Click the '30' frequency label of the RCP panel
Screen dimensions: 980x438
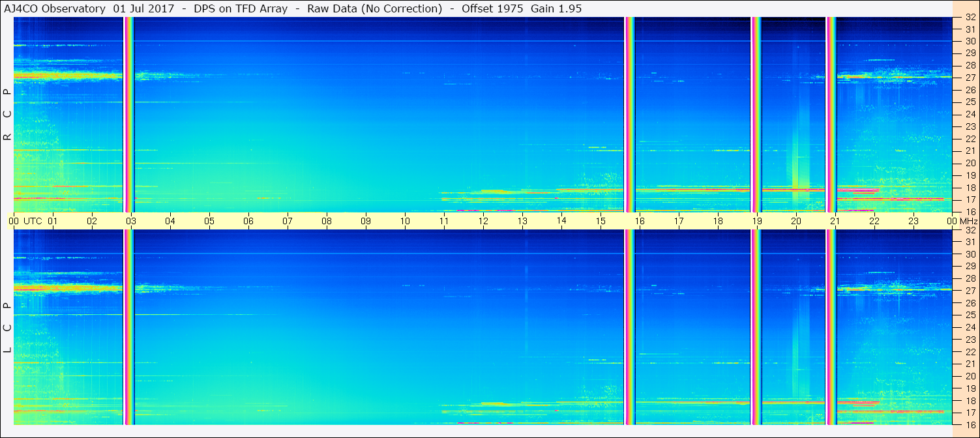point(970,41)
